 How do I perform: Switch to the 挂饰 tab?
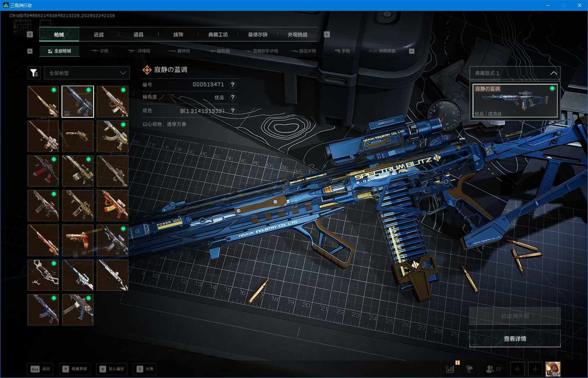click(178, 35)
